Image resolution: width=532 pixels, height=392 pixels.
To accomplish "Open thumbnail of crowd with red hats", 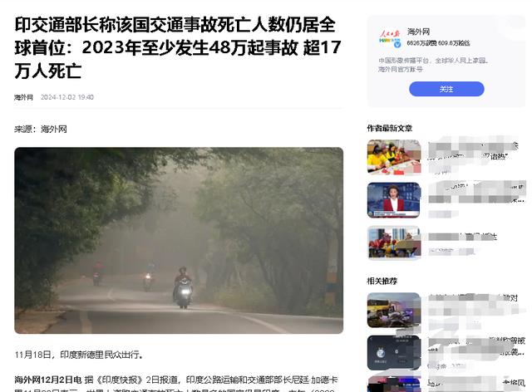I will pos(394,243).
